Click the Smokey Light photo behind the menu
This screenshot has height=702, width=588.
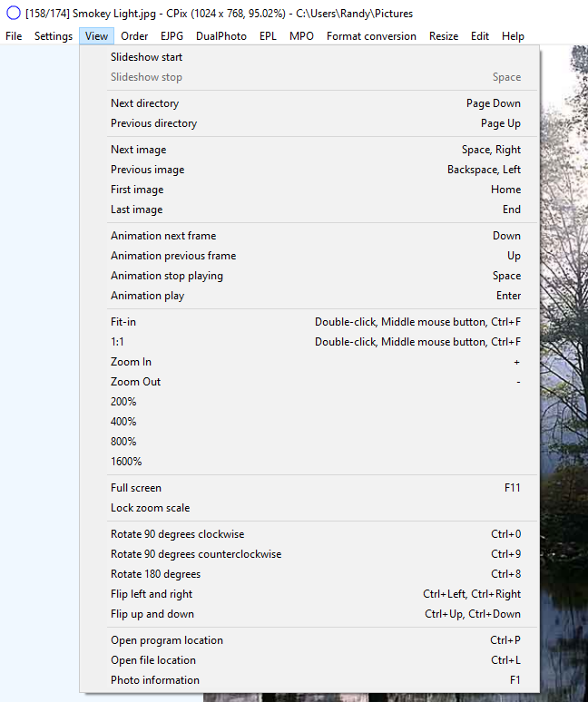point(564,372)
